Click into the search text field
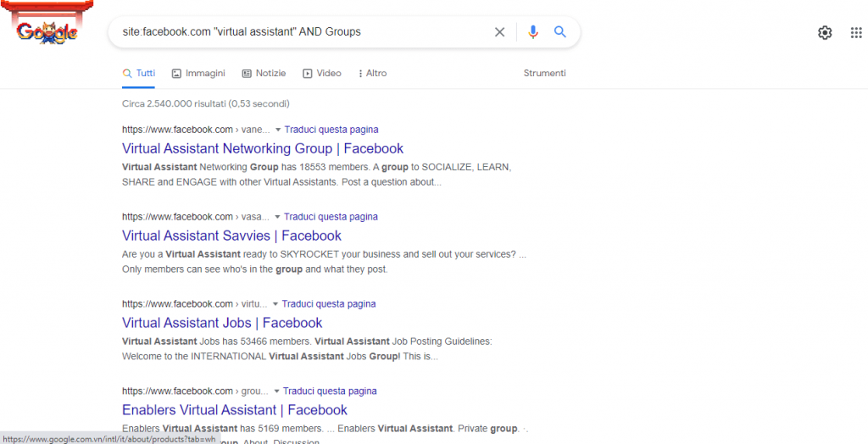This screenshot has height=444, width=868. tap(302, 32)
